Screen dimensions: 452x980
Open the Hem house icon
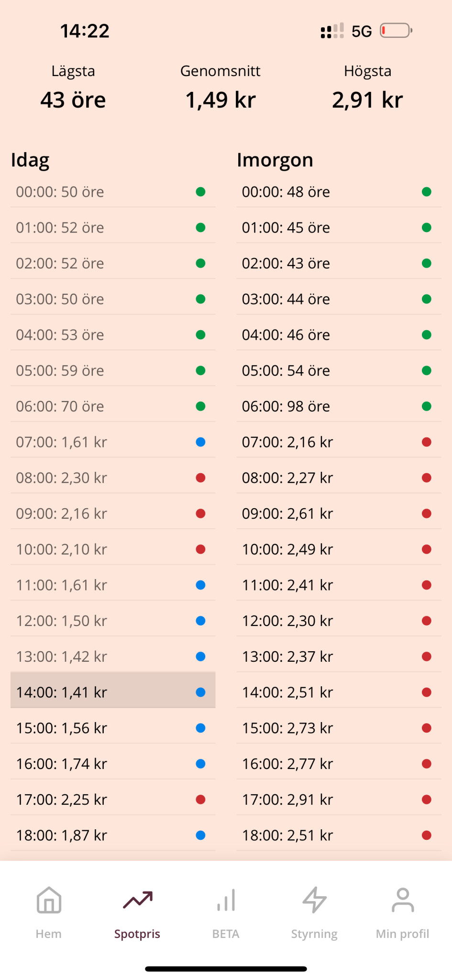49,900
